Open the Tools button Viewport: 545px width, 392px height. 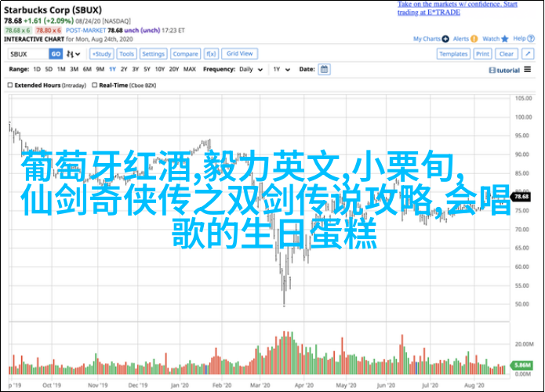tap(126, 54)
